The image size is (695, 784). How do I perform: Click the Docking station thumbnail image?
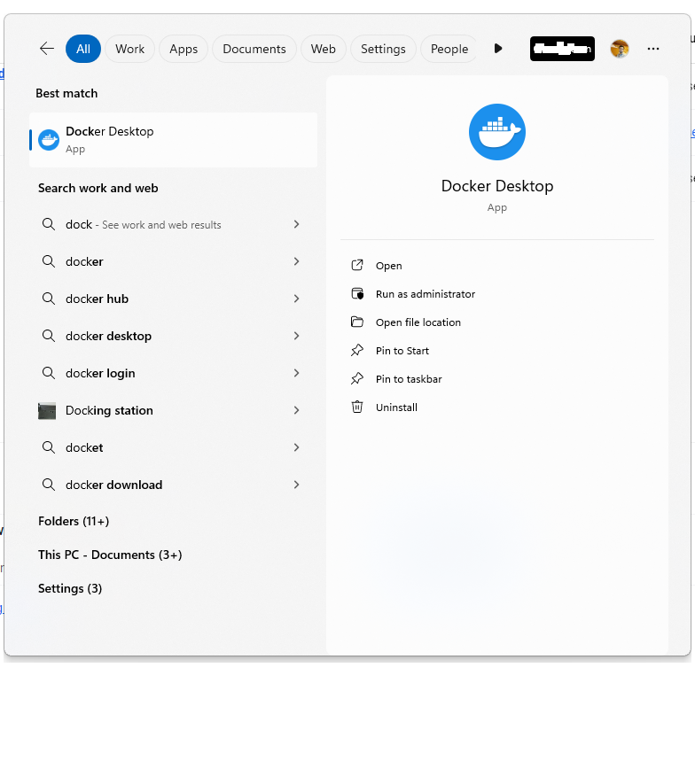[47, 411]
